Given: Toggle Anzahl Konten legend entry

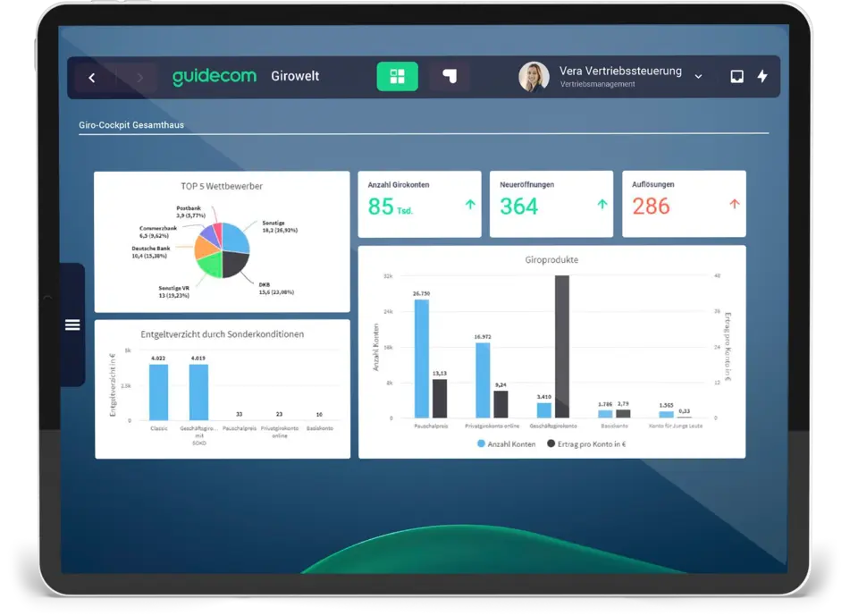Looking at the screenshot, I should 506,444.
